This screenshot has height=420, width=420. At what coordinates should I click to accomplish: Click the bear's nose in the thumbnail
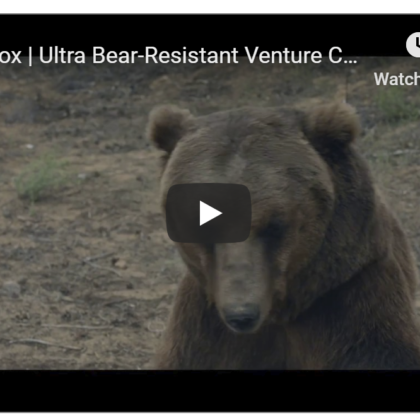pyautogui.click(x=243, y=319)
